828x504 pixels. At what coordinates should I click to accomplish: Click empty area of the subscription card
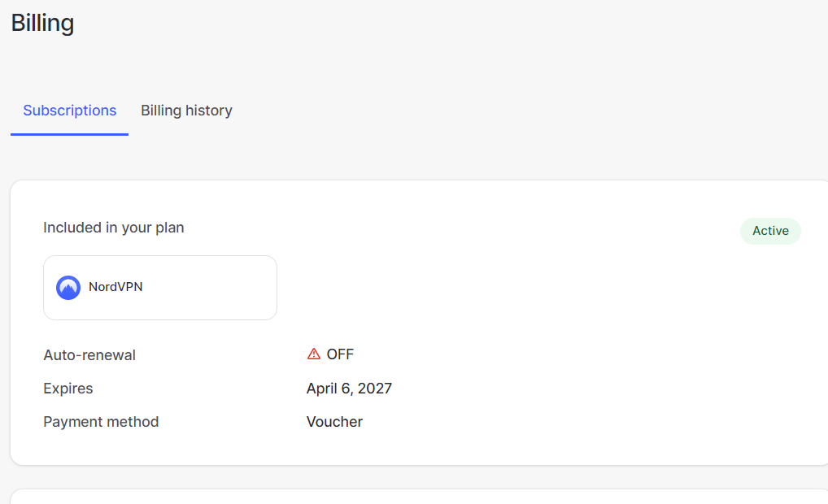click(555, 328)
